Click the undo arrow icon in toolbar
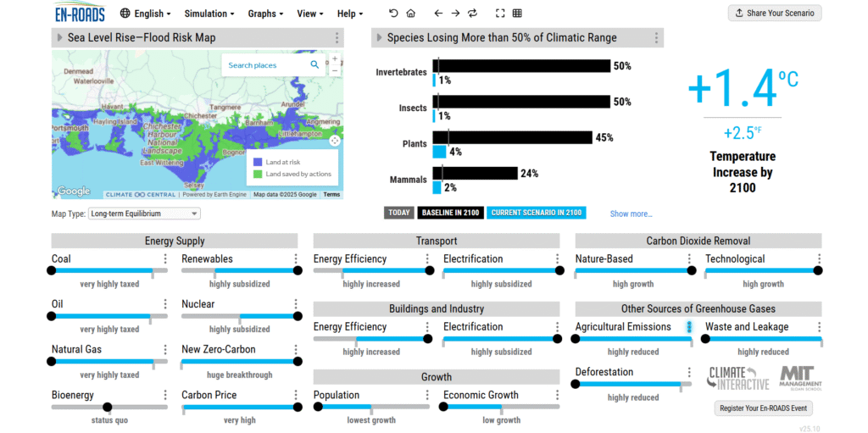 pyautogui.click(x=393, y=14)
